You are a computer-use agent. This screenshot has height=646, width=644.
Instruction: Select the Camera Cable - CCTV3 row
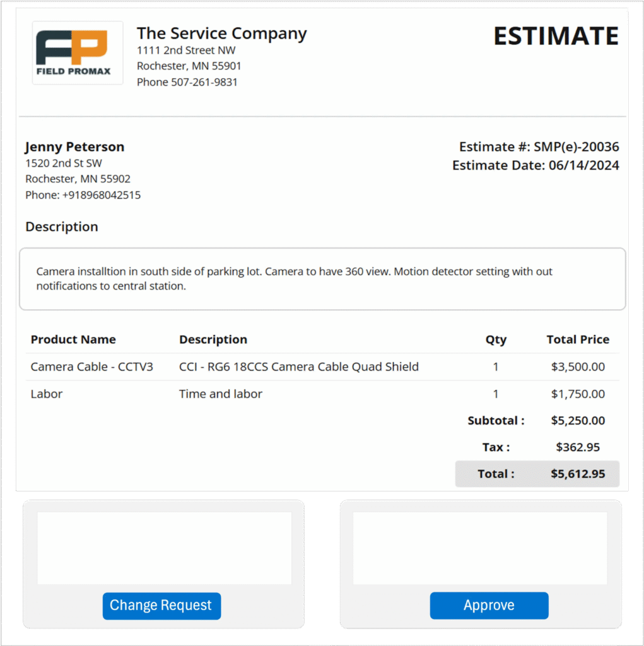[92, 367]
